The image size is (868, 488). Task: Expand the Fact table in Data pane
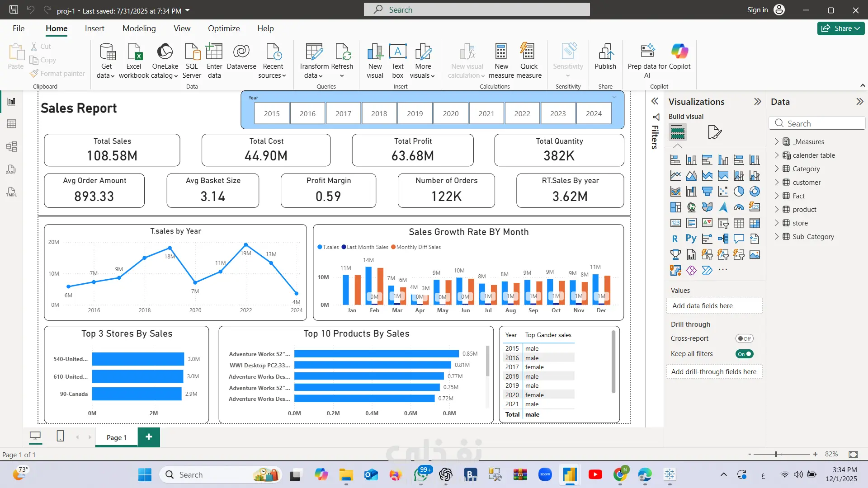[x=777, y=196]
